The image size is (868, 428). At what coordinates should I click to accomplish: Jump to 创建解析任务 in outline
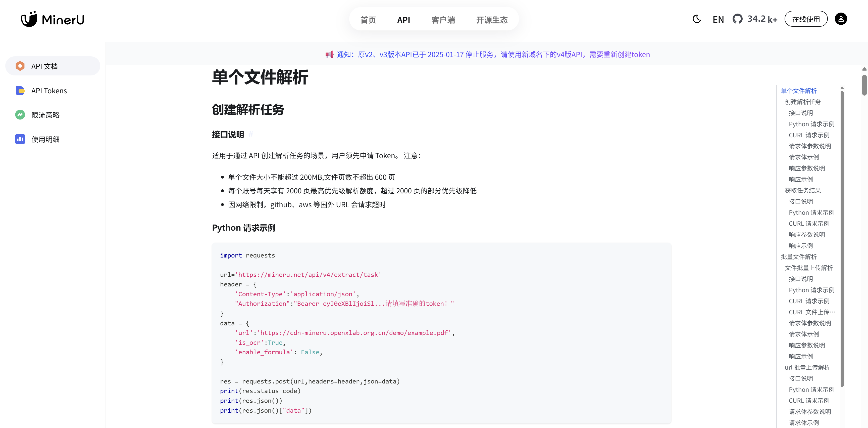tap(803, 102)
